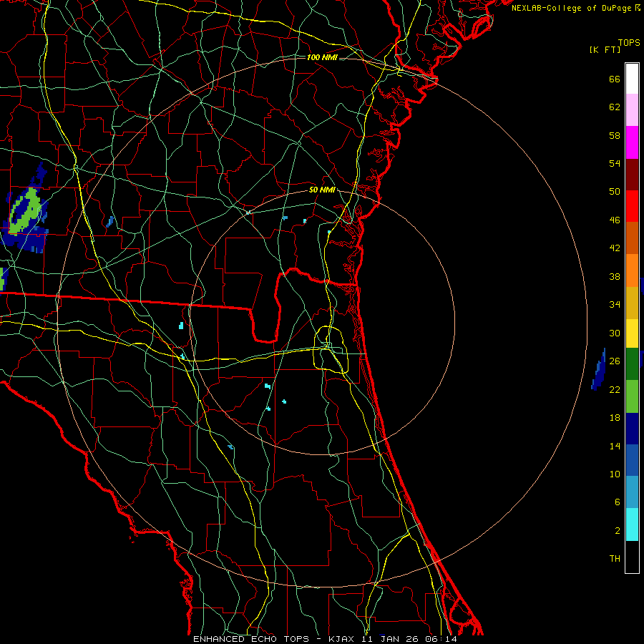The image size is (644, 644).
Task: Click the TOPS legend title
Action: point(629,42)
